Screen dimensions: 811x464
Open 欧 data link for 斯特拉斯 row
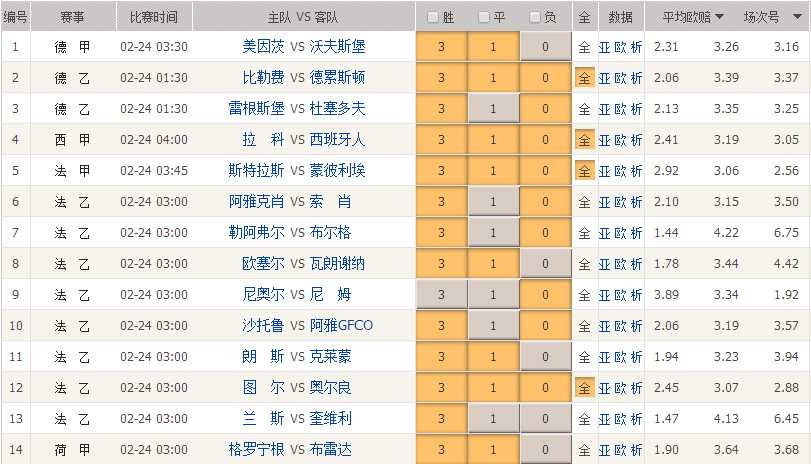click(x=621, y=171)
